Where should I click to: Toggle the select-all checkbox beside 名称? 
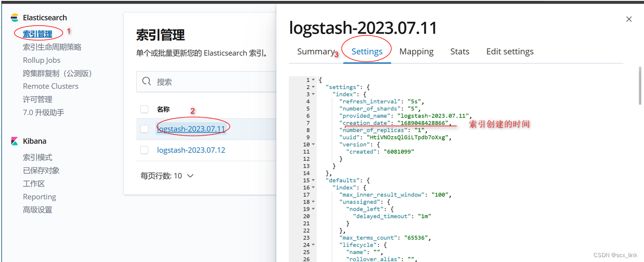point(145,109)
